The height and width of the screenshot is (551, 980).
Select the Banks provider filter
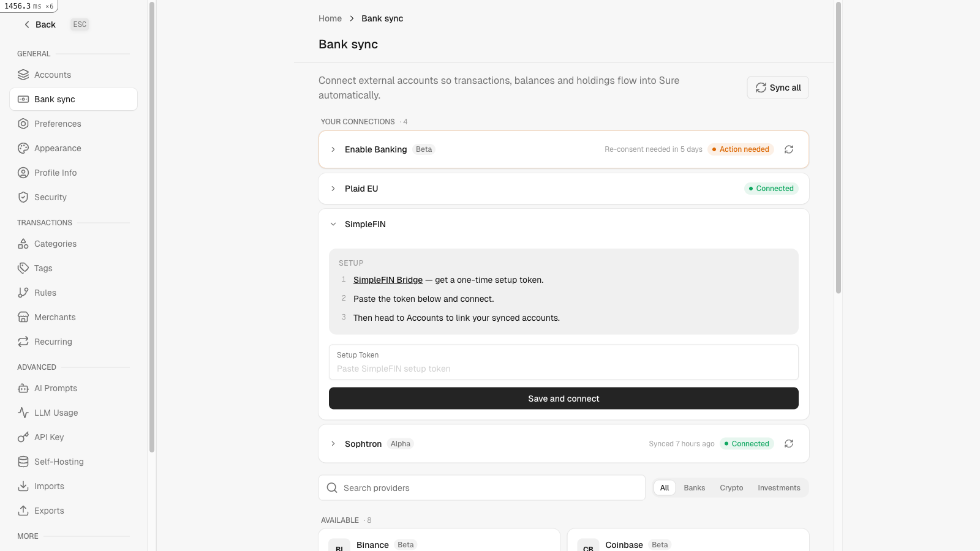pyautogui.click(x=695, y=488)
